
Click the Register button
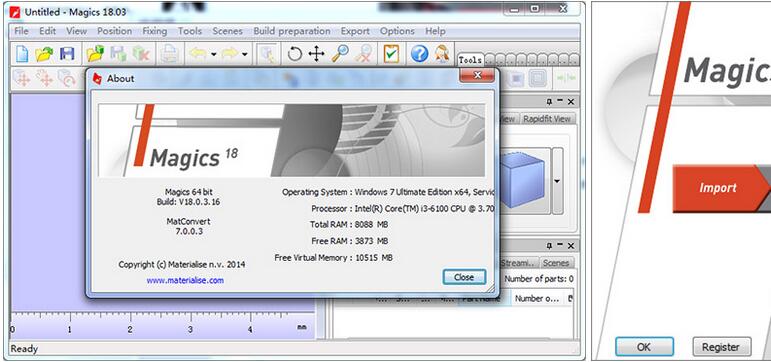721,347
